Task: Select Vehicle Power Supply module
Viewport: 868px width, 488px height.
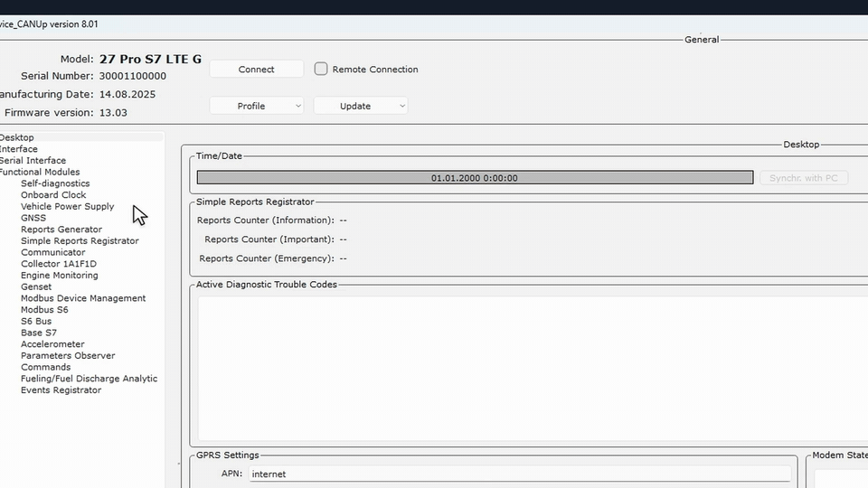Action: [x=67, y=206]
